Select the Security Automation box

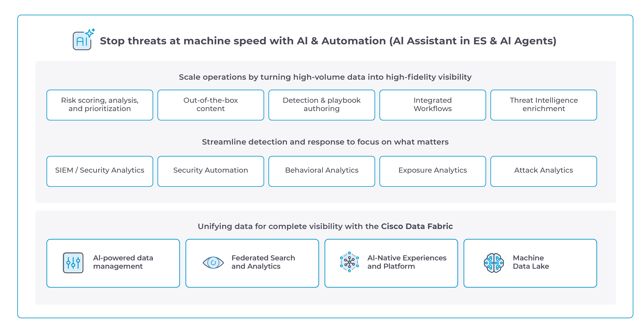(x=211, y=171)
